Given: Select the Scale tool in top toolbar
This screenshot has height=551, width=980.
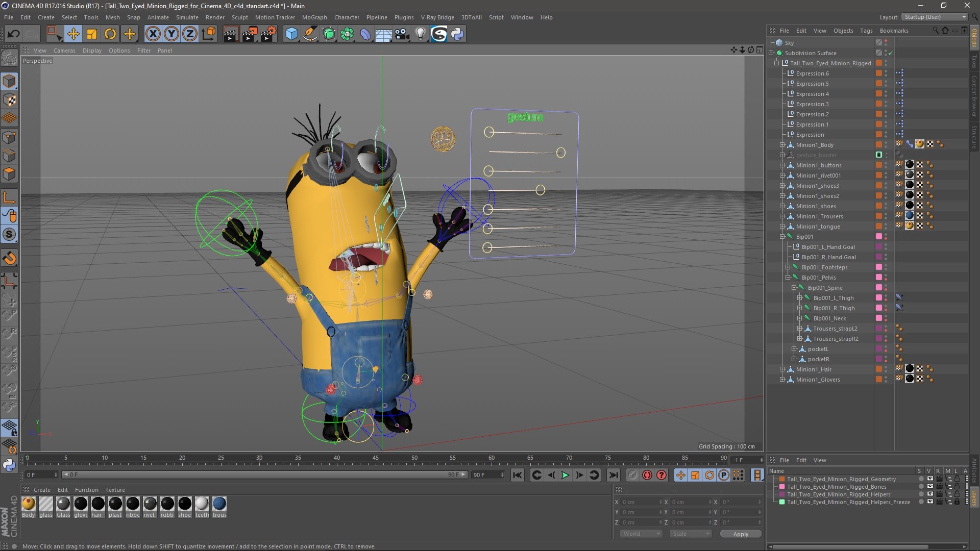Looking at the screenshot, I should pyautogui.click(x=92, y=34).
